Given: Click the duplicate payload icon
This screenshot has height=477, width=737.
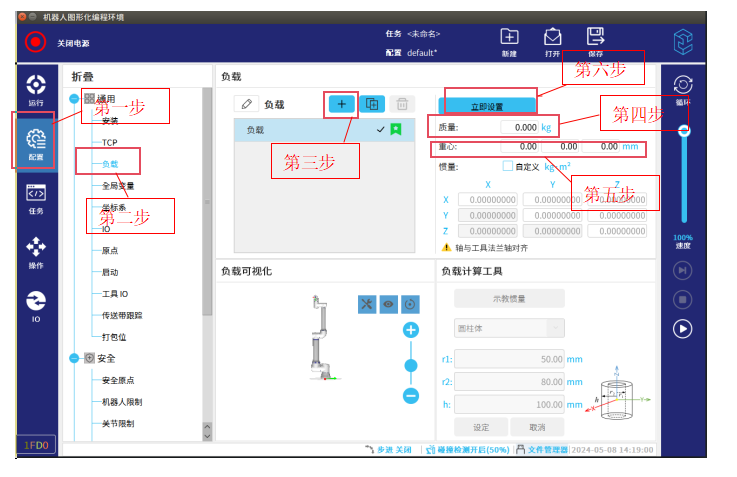Looking at the screenshot, I should (x=372, y=103).
